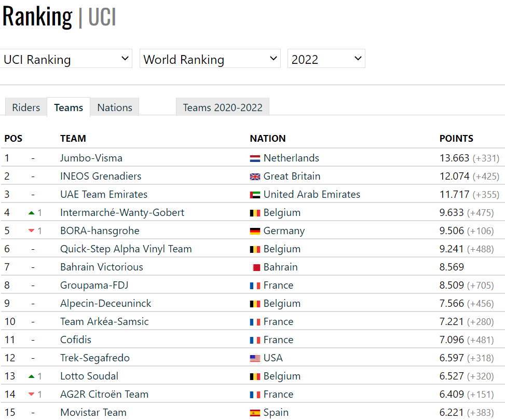505x420 pixels.
Task: Click green up arrow for Lotto Soudal
Action: pos(31,376)
